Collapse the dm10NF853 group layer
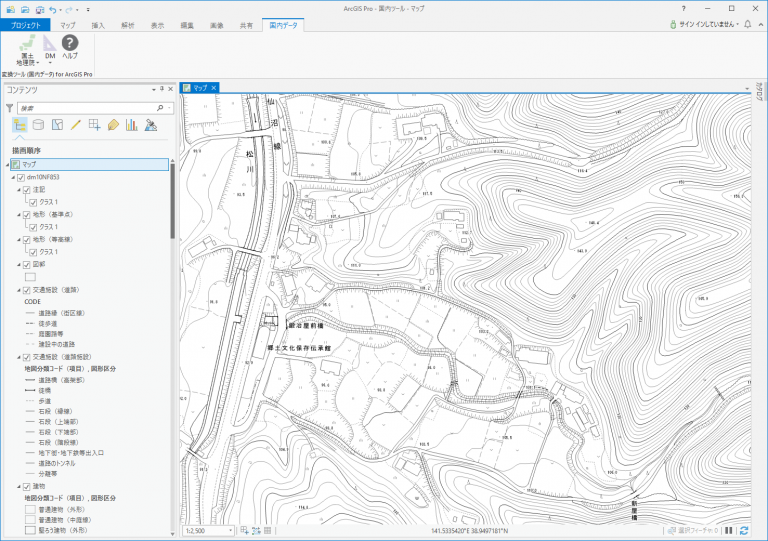This screenshot has width=768, height=541. (13, 177)
